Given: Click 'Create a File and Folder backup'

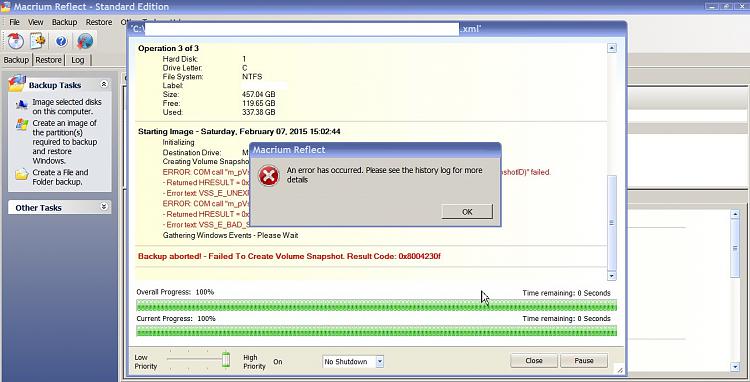Looking at the screenshot, I should (60, 177).
